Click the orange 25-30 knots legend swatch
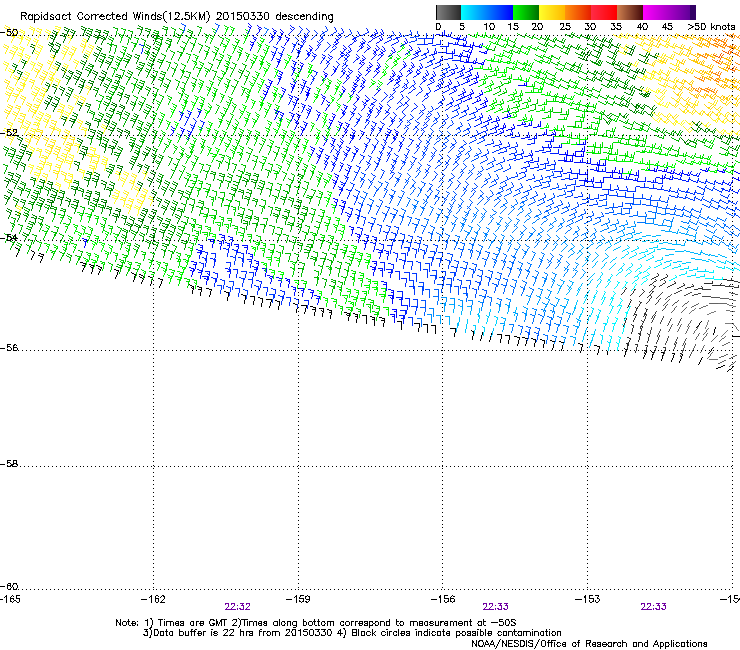The width and height of the screenshot is (740, 650). 578,12
